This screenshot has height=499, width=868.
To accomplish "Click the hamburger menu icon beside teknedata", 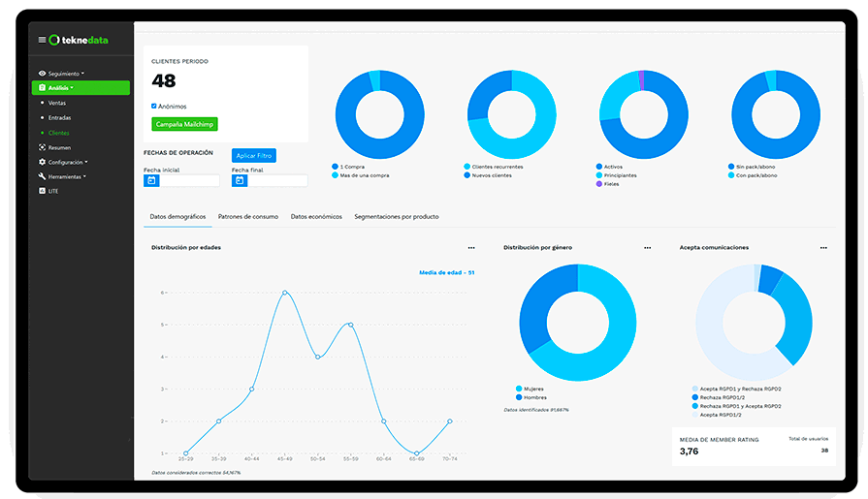I will point(42,40).
